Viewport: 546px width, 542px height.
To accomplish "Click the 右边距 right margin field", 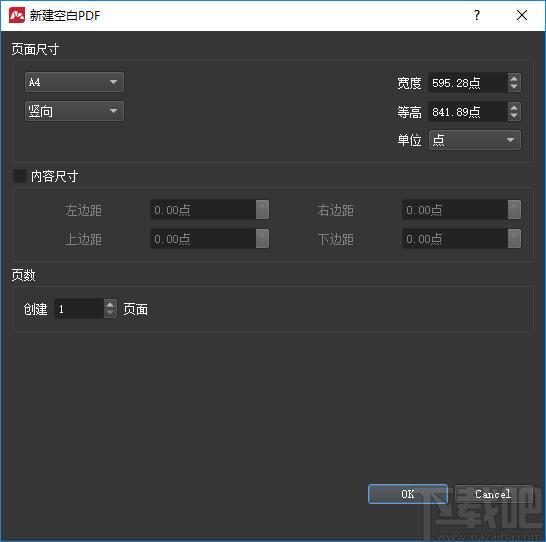I will (455, 210).
